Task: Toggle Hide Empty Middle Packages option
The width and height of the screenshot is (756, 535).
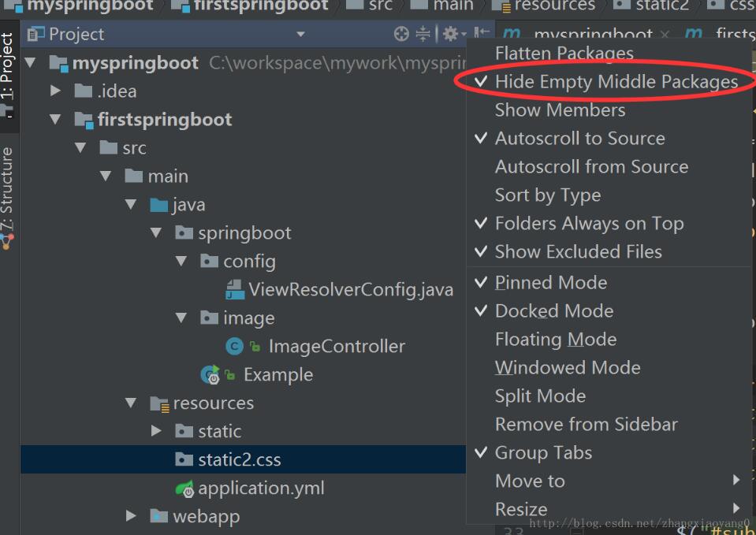Action: pos(616,82)
